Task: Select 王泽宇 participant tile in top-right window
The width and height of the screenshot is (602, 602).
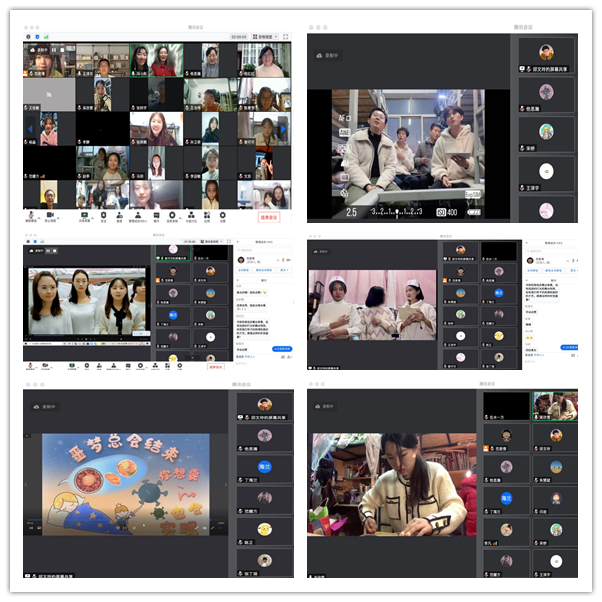Action: (x=546, y=172)
